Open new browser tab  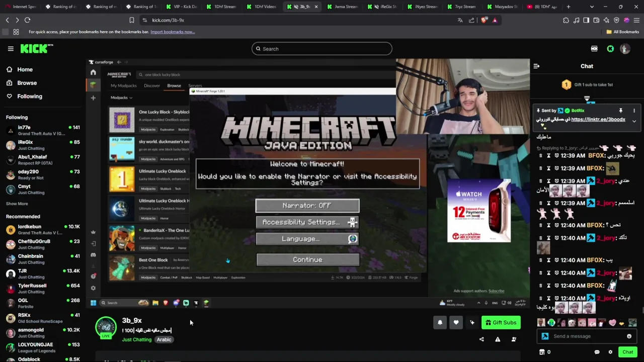tap(568, 7)
